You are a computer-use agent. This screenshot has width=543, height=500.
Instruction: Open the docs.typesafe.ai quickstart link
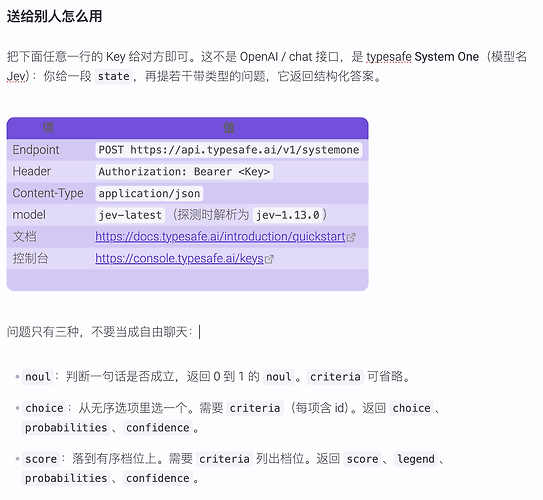click(220, 237)
